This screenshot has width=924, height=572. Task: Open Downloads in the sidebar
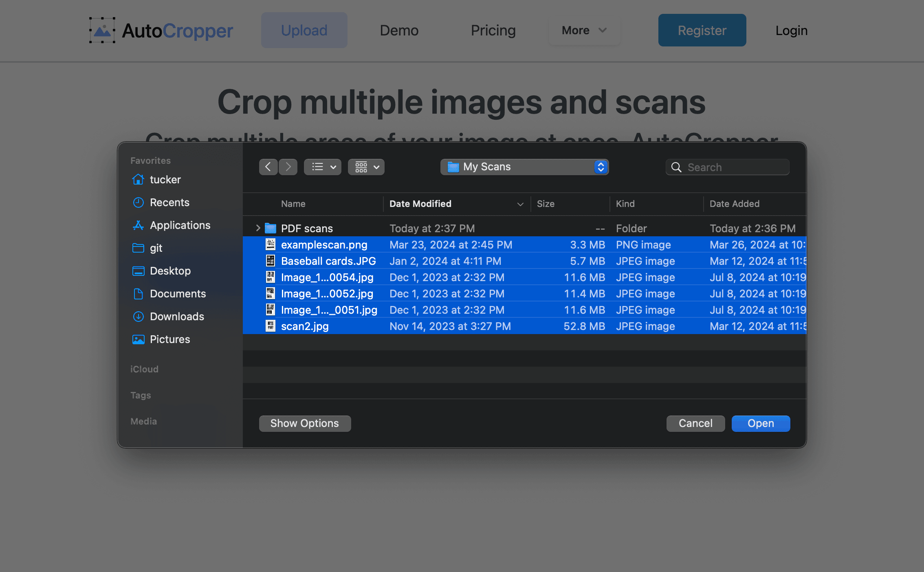[177, 316]
